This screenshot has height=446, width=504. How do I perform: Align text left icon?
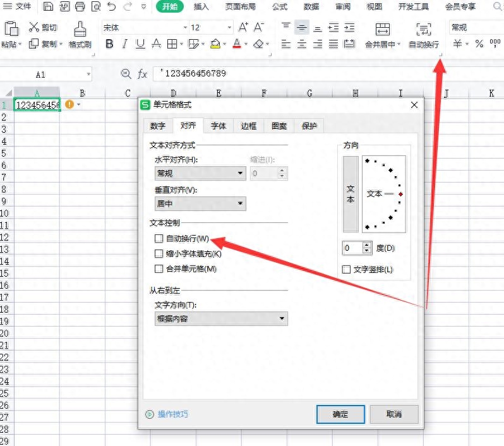coord(285,44)
